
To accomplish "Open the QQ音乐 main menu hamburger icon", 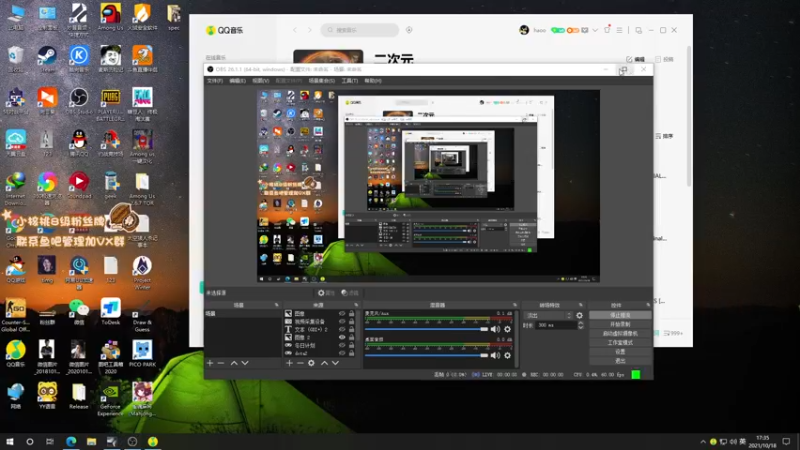I will [619, 30].
